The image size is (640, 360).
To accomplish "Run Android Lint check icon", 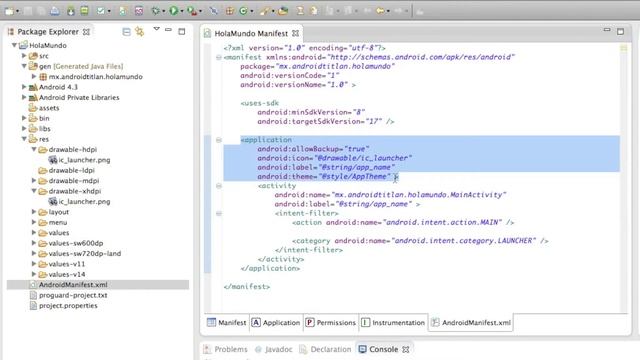I will [100, 11].
